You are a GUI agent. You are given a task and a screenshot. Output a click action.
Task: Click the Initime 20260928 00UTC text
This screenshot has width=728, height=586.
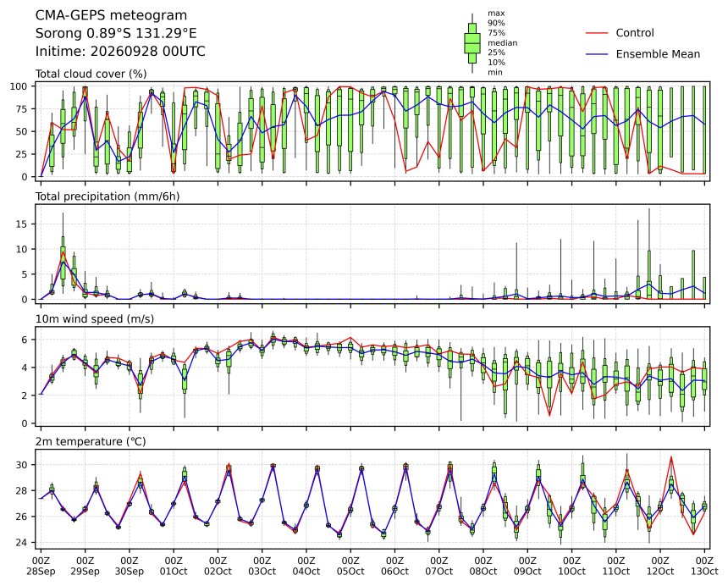(120, 51)
